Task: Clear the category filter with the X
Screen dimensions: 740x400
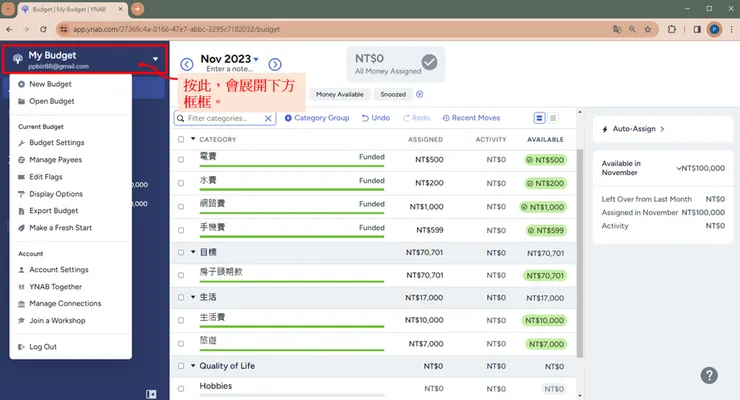Action: [x=268, y=118]
